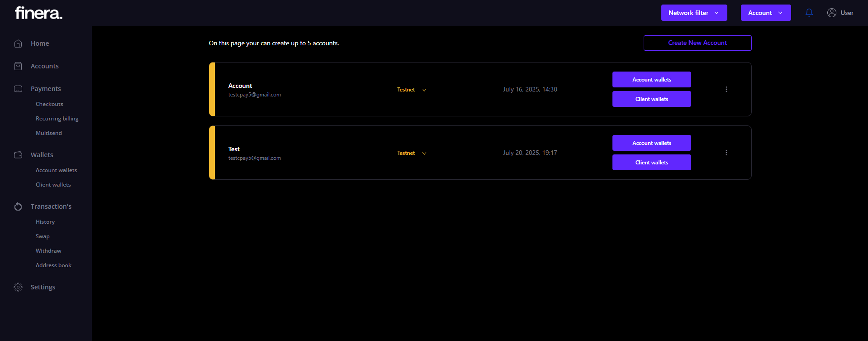Click Create New Account button
The image size is (868, 341).
click(x=697, y=43)
